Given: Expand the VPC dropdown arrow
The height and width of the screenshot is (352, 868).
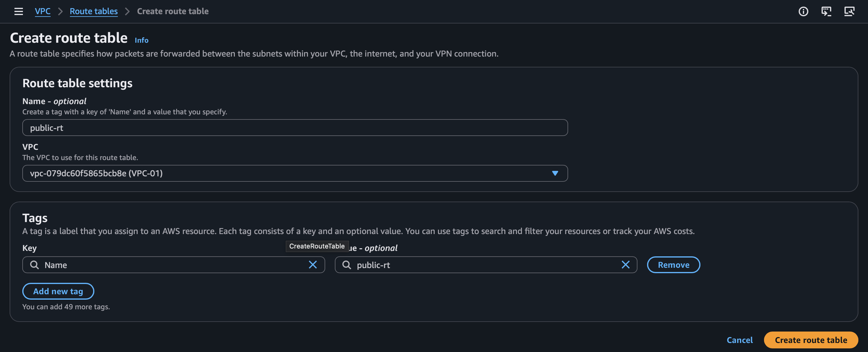Looking at the screenshot, I should click(x=555, y=173).
